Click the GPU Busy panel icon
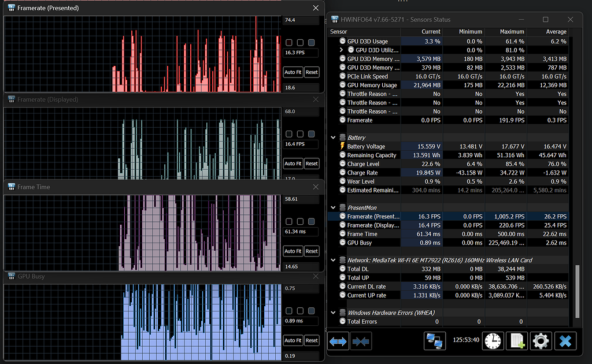 click(x=10, y=276)
